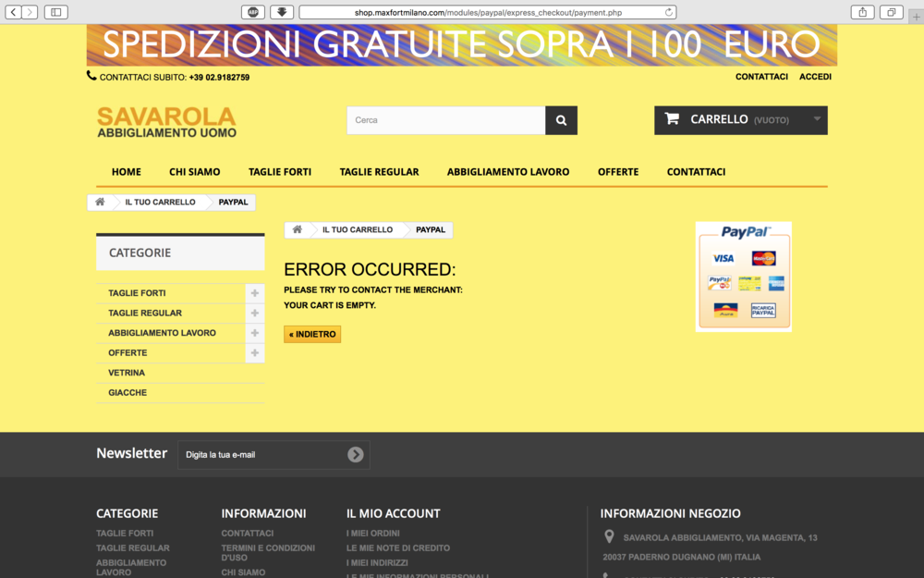Click the MasterCard logo in the PayPal box
The width and height of the screenshot is (924, 578).
764,258
